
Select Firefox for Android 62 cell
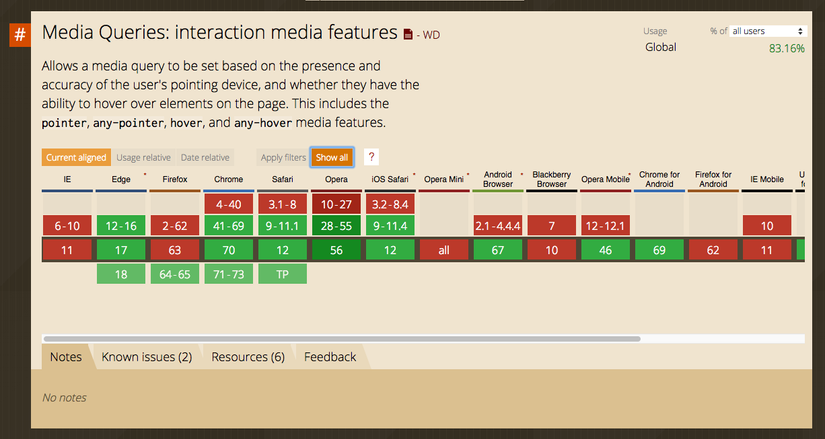[713, 250]
